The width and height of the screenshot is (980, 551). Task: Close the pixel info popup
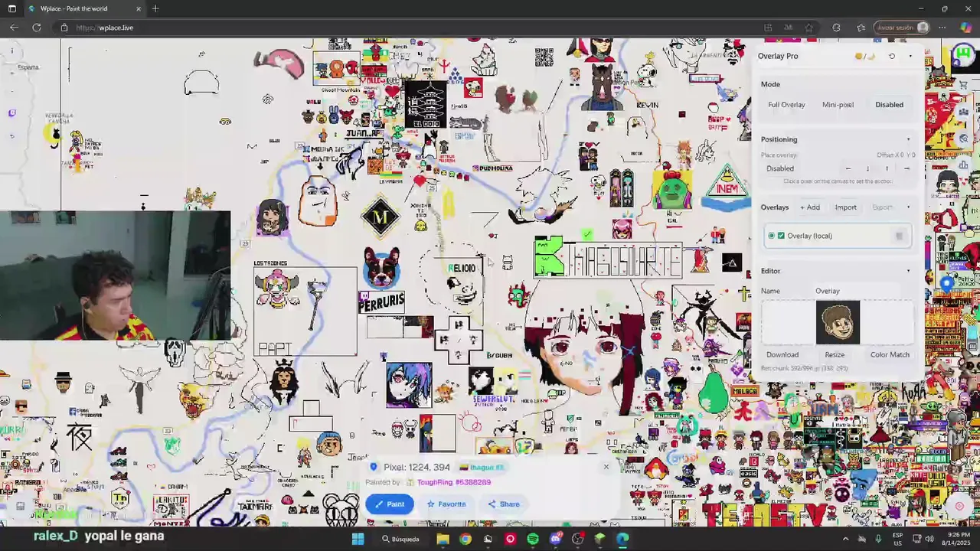[606, 467]
